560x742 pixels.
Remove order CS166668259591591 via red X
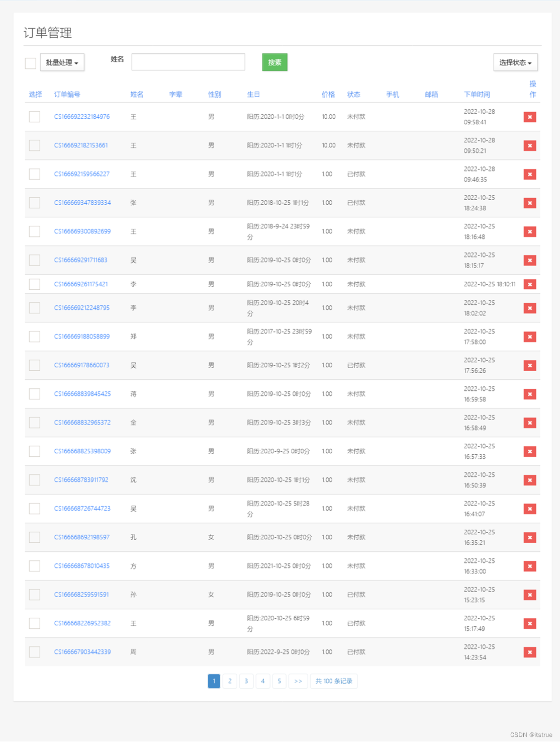pos(530,595)
